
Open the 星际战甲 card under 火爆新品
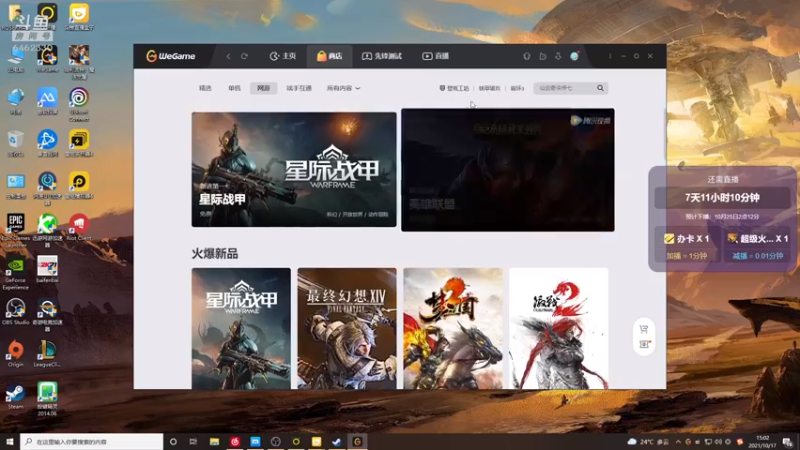point(241,329)
